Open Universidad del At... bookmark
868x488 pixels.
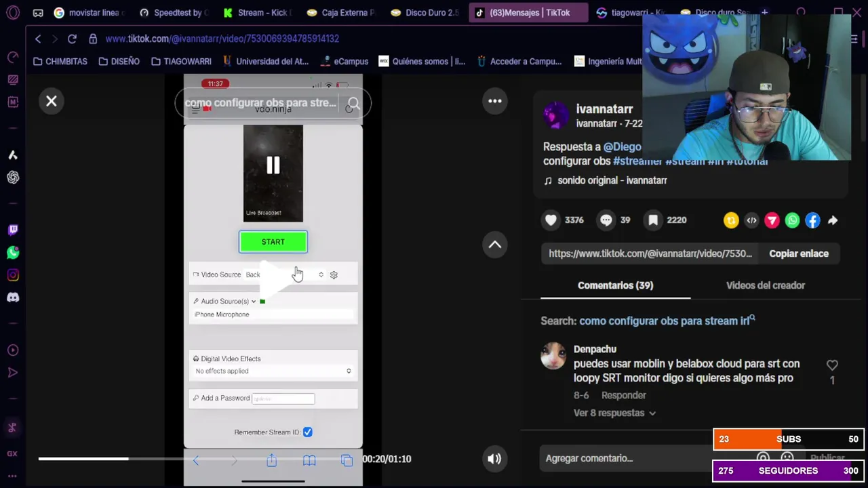point(265,61)
